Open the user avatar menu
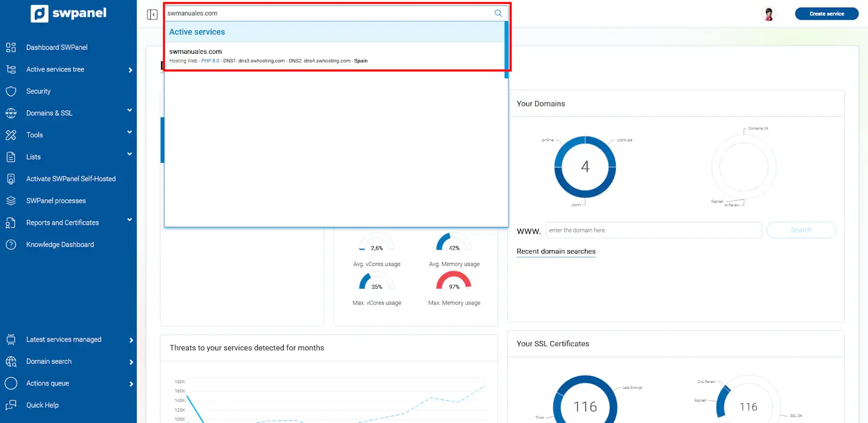This screenshot has height=423, width=868. [x=769, y=14]
